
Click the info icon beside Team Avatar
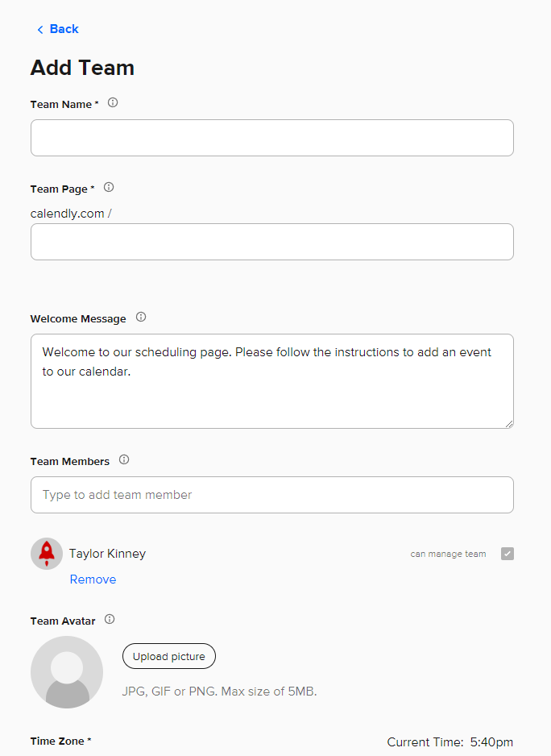point(110,620)
